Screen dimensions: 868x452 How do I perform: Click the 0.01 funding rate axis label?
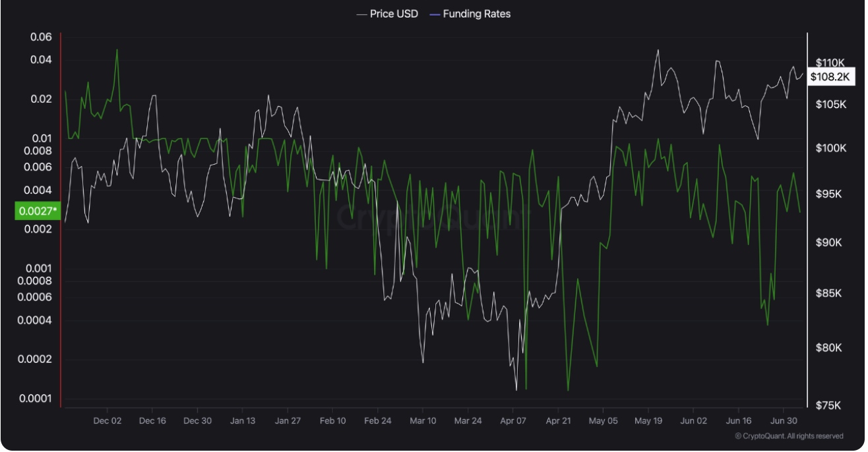pyautogui.click(x=41, y=138)
